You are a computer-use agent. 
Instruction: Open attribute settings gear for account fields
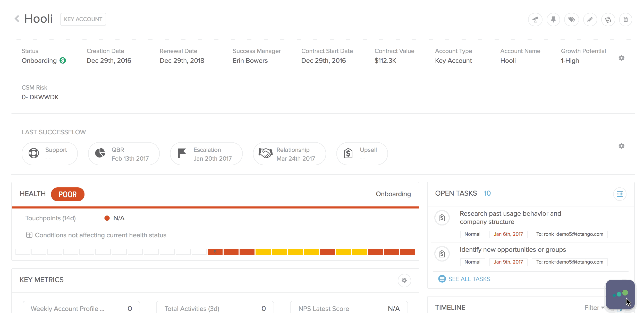(x=622, y=58)
